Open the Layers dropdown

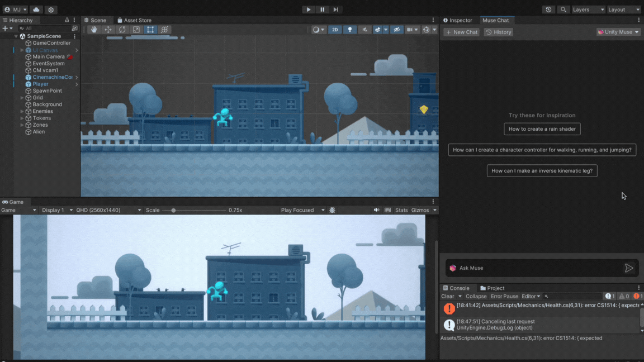point(588,9)
